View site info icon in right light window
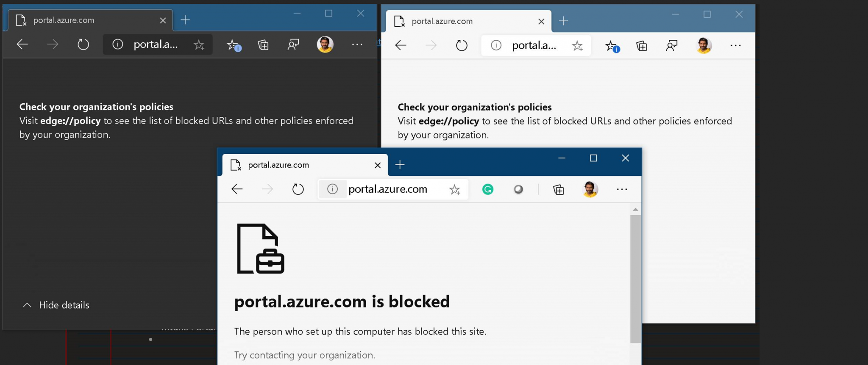The width and height of the screenshot is (868, 365). [x=496, y=45]
